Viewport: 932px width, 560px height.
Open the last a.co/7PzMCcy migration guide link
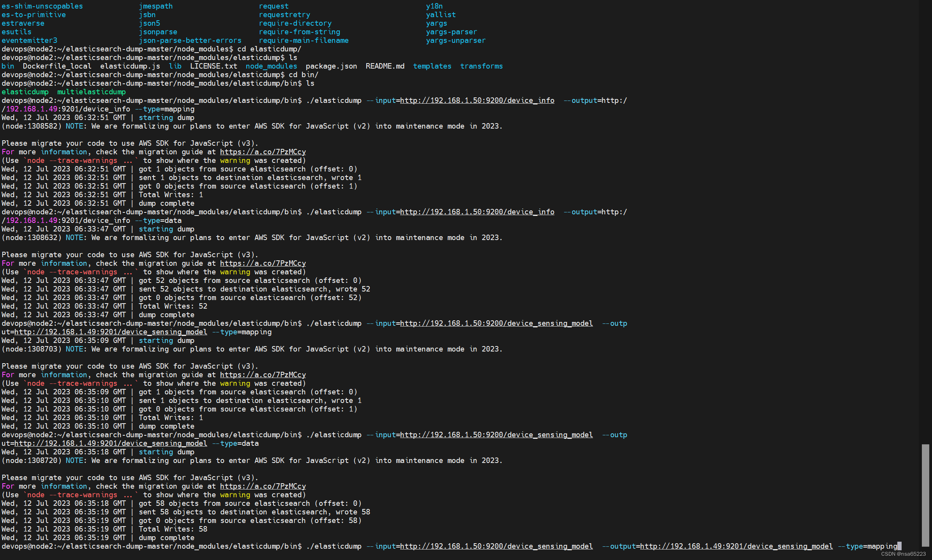263,486
